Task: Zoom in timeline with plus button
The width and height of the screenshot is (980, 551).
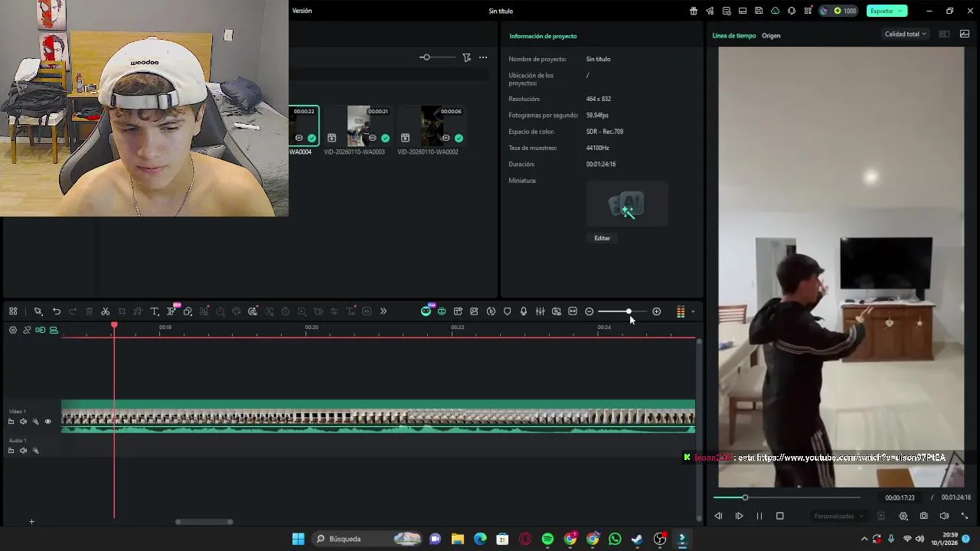Action: 656,311
